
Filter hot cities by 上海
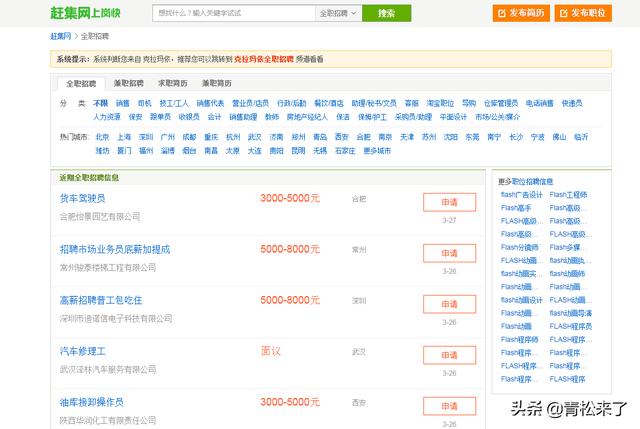pyautogui.click(x=124, y=137)
